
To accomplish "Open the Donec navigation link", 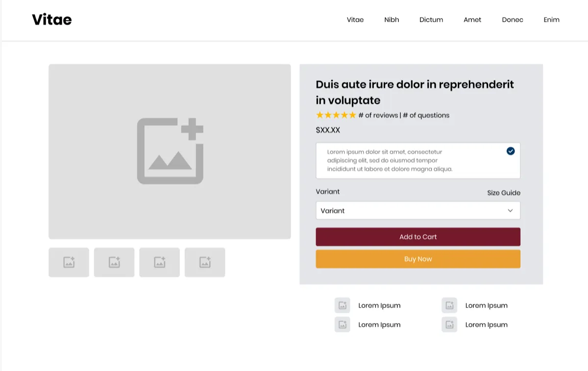I will [513, 20].
